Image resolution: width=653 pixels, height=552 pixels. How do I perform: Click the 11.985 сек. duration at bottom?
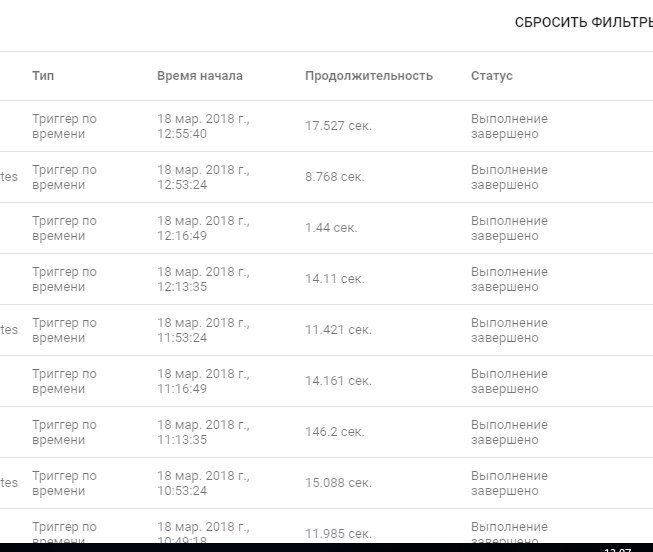[338, 533]
